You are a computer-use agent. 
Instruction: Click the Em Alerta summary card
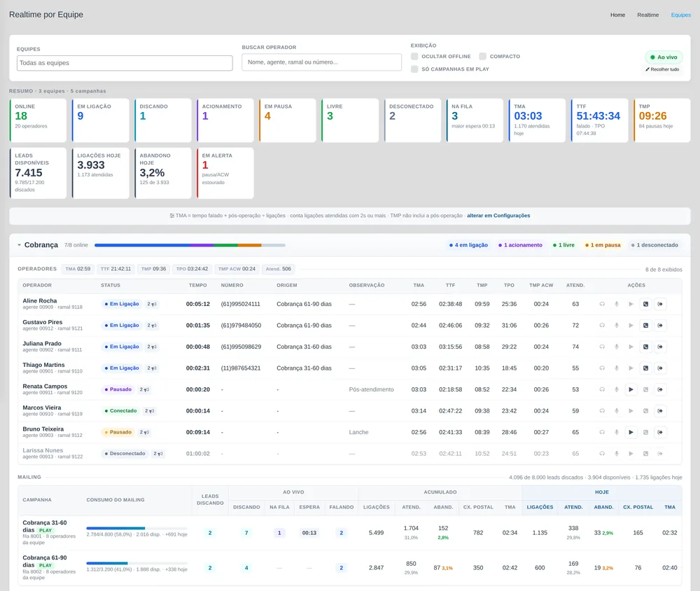pos(225,174)
